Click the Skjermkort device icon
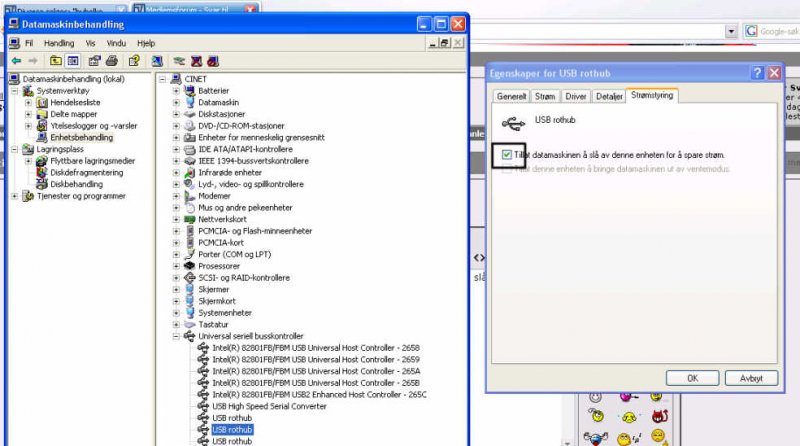The height and width of the screenshot is (446, 800). coord(190,301)
